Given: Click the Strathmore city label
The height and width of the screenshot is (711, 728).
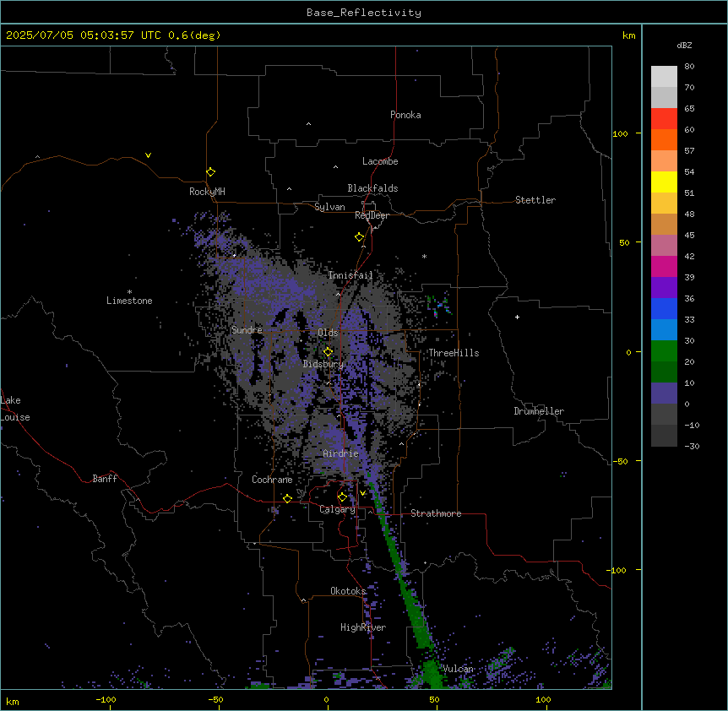Looking at the screenshot, I should [436, 513].
